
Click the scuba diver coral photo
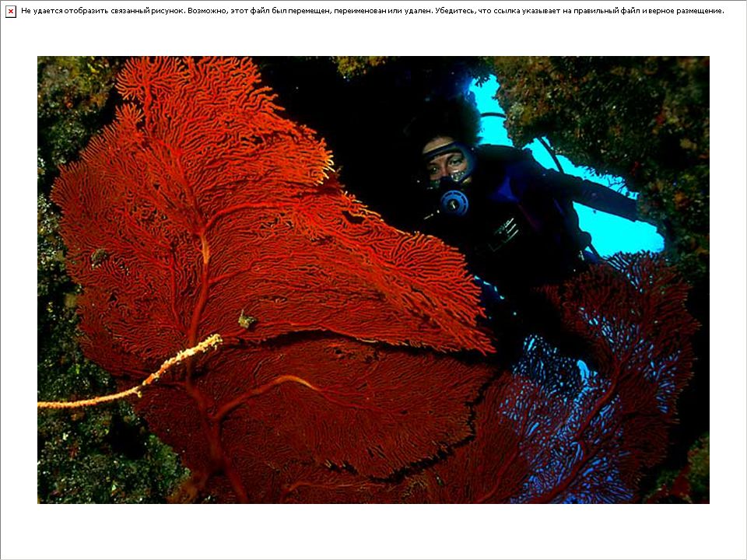point(373,280)
